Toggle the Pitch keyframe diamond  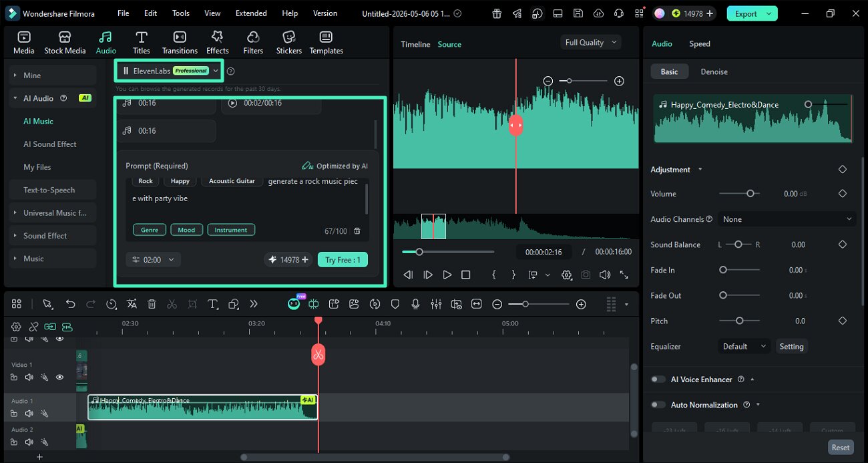(843, 321)
